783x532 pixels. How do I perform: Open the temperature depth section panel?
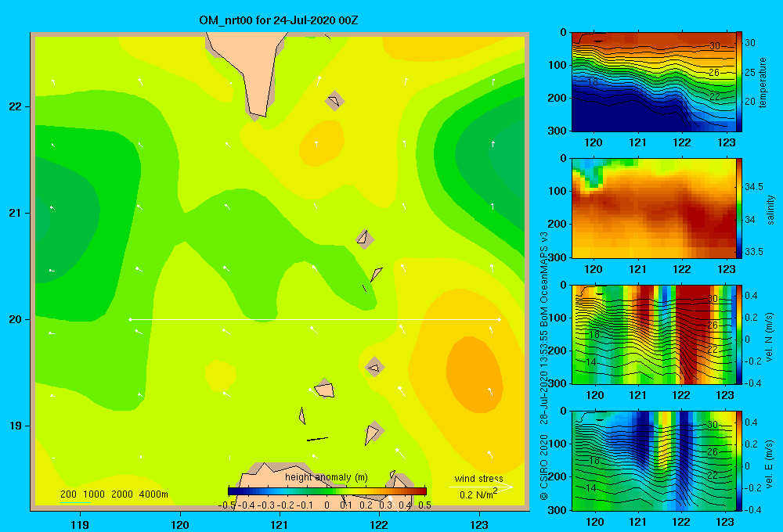click(654, 82)
